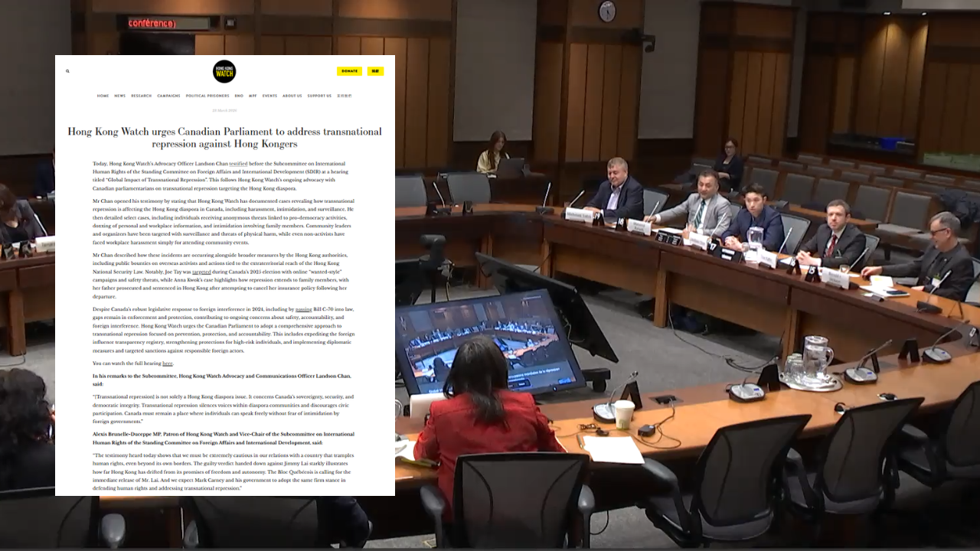The image size is (980, 551).
Task: Follow the 'testified' hyperlink
Action: tap(238, 164)
